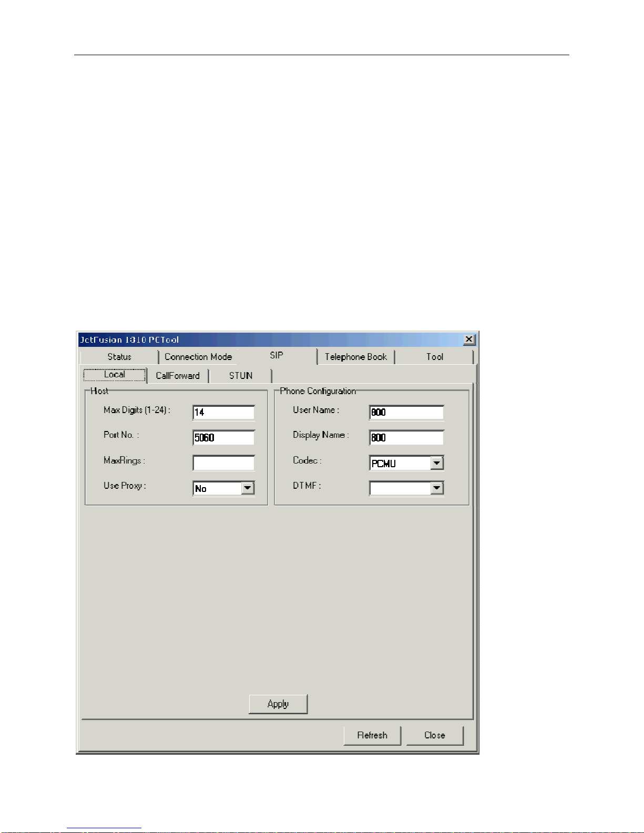
Task: Select the SIP tab
Action: 277,356
